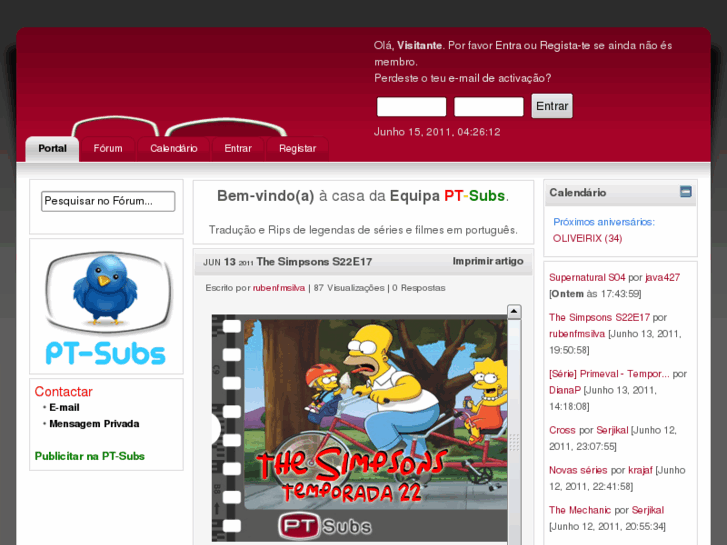Open the Calendário tab
The image size is (727, 545).
click(x=174, y=148)
